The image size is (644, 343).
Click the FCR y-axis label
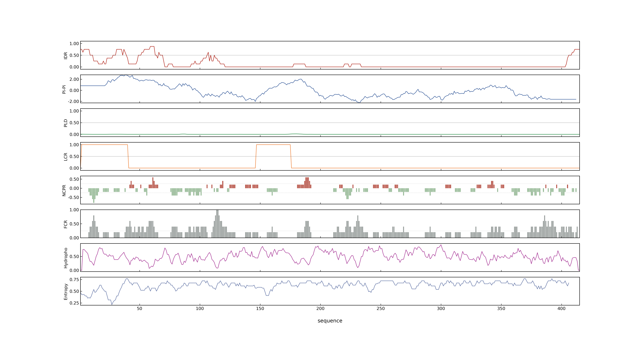pyautogui.click(x=66, y=224)
